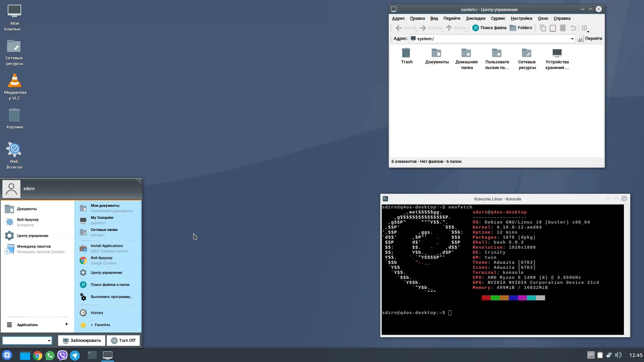Open the Закладки menu
This screenshot has height=362, width=644.
475,18
